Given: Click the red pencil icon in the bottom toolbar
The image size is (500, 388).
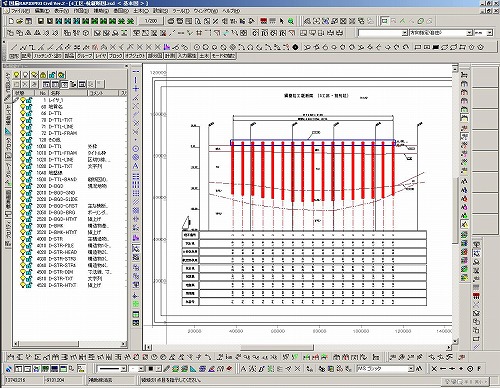Looking at the screenshot, I should click(229, 369).
